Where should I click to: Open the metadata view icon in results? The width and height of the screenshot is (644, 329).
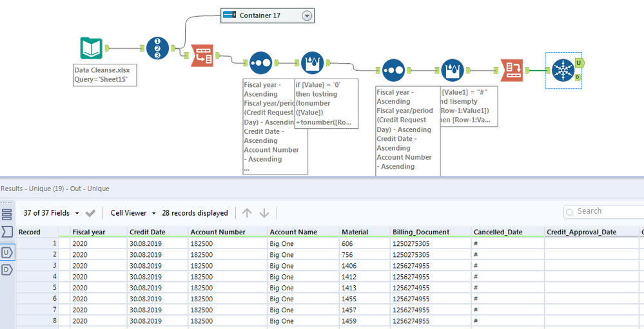pyautogui.click(x=7, y=214)
